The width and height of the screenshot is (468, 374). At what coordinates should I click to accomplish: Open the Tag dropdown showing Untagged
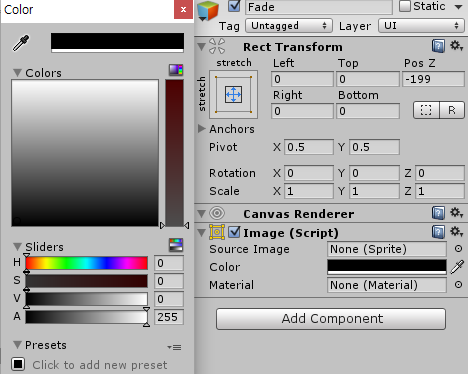pyautogui.click(x=289, y=26)
